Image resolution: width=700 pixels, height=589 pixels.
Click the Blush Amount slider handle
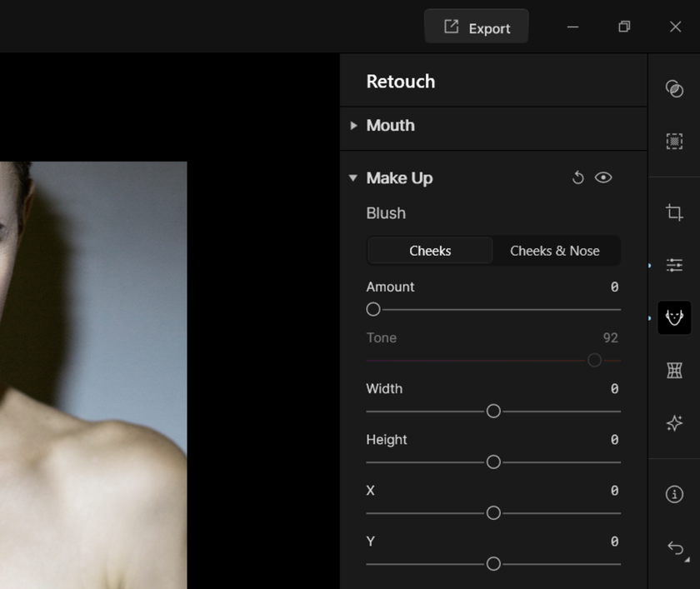coord(373,309)
